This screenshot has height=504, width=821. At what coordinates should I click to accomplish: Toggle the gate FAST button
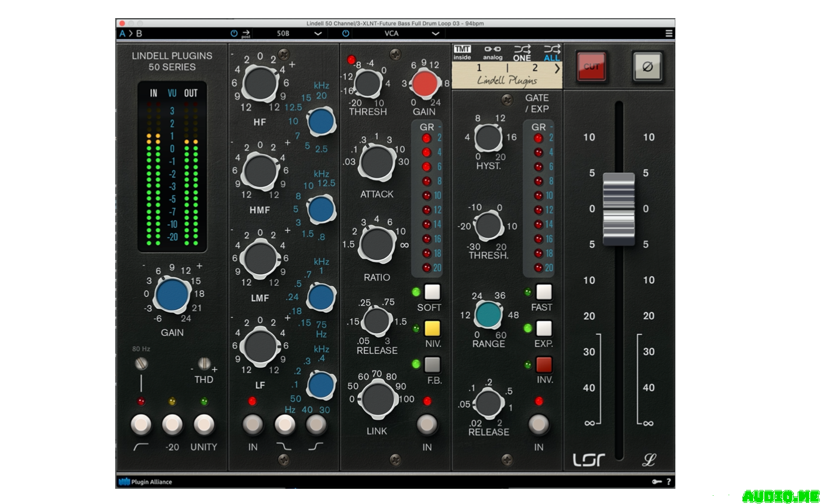point(544,292)
